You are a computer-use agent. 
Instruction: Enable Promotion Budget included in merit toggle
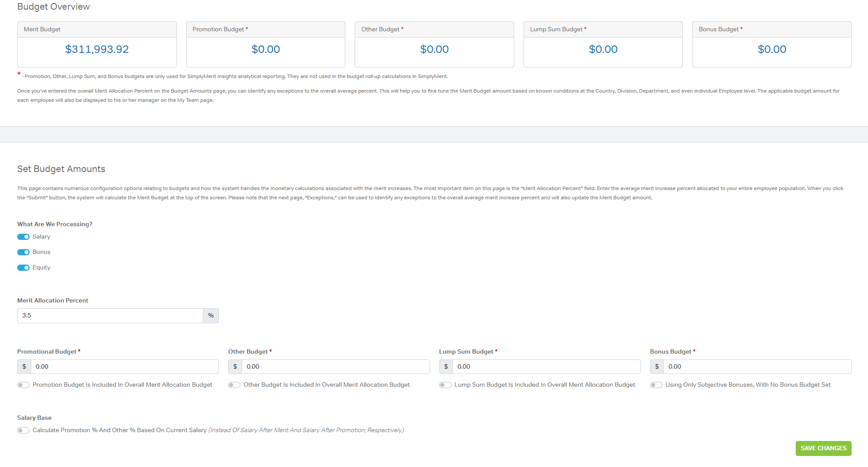[23, 385]
